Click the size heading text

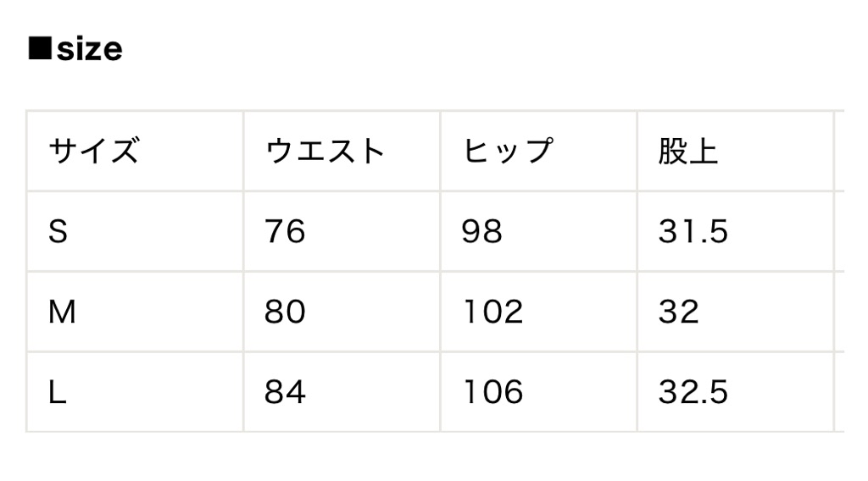click(89, 49)
